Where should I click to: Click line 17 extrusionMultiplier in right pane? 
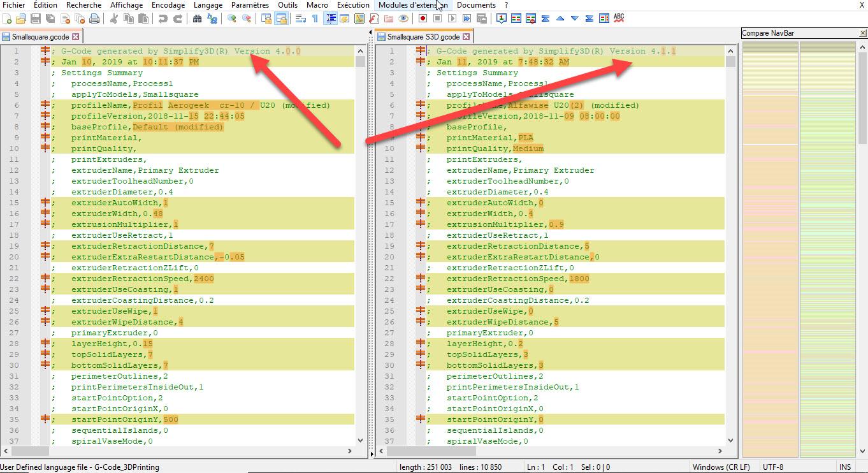click(496, 224)
